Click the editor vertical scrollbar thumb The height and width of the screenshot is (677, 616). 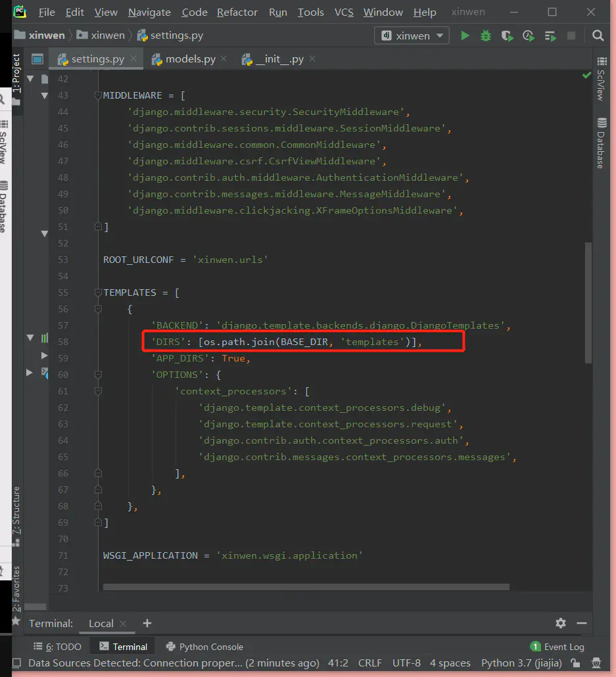pos(588,302)
